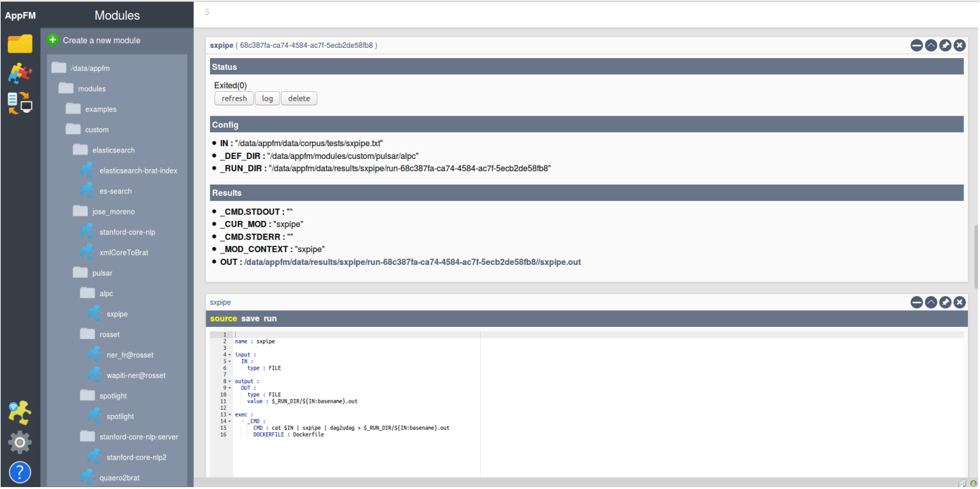Close the sxpipe source editor panel
This screenshot has width=980, height=489.
click(x=960, y=303)
